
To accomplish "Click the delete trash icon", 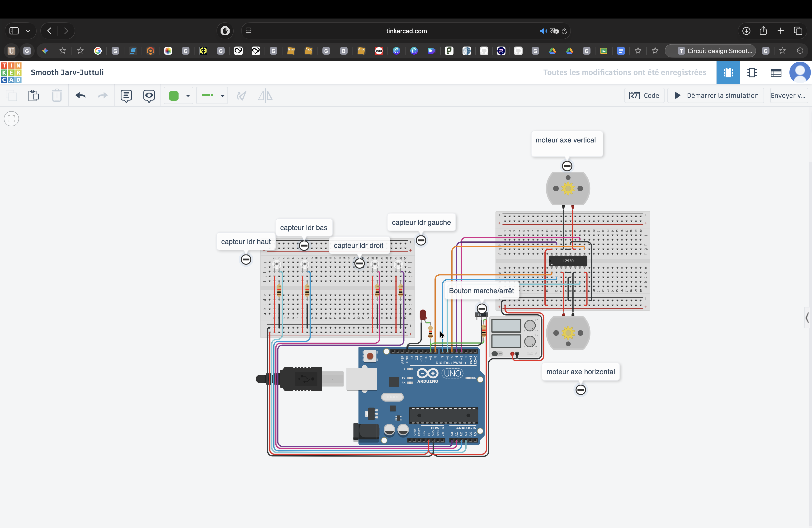I will click(x=57, y=95).
